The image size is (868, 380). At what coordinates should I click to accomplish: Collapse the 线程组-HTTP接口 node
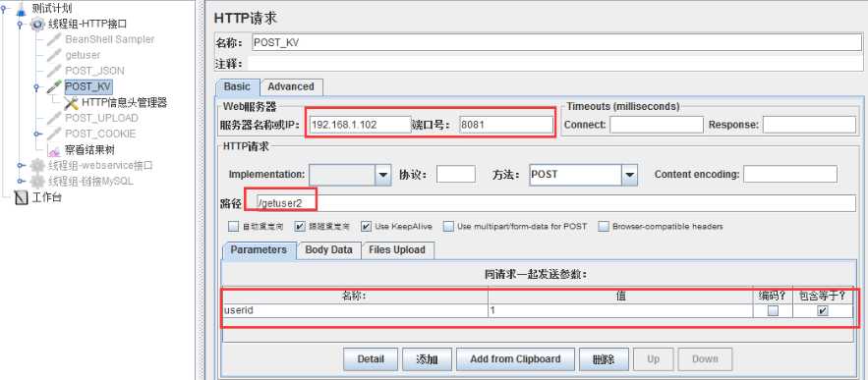pos(21,25)
